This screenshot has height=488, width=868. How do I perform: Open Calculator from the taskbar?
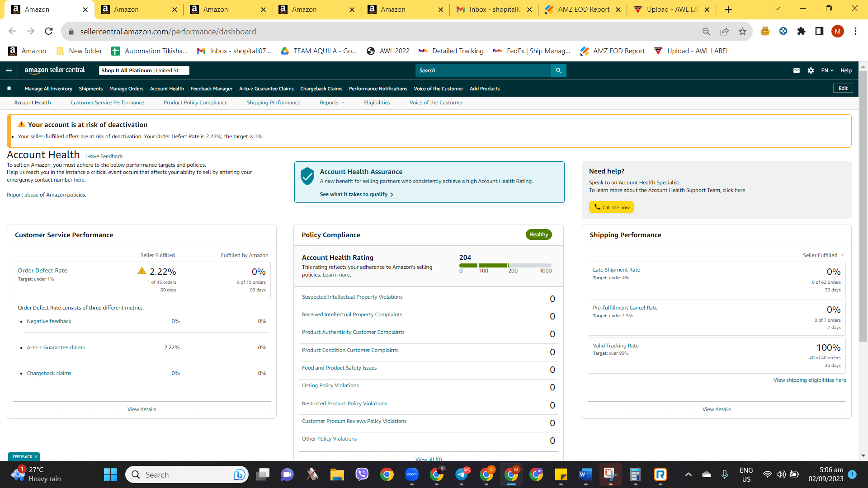point(635,474)
